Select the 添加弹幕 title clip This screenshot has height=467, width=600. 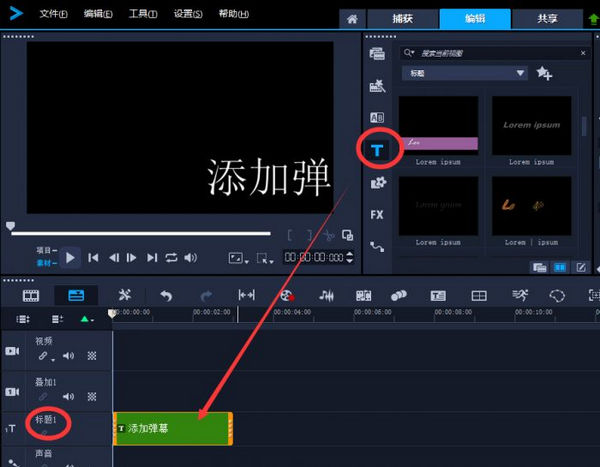173,429
